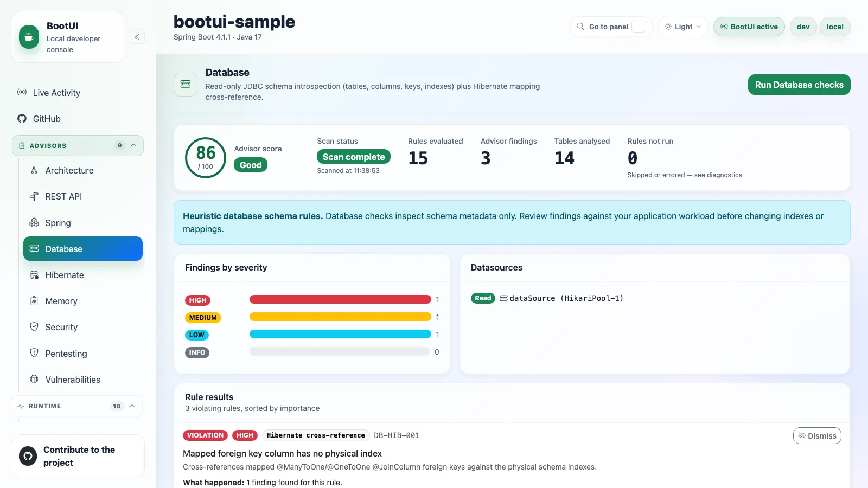
Task: Click the Hibernate database icon
Action: point(34,275)
